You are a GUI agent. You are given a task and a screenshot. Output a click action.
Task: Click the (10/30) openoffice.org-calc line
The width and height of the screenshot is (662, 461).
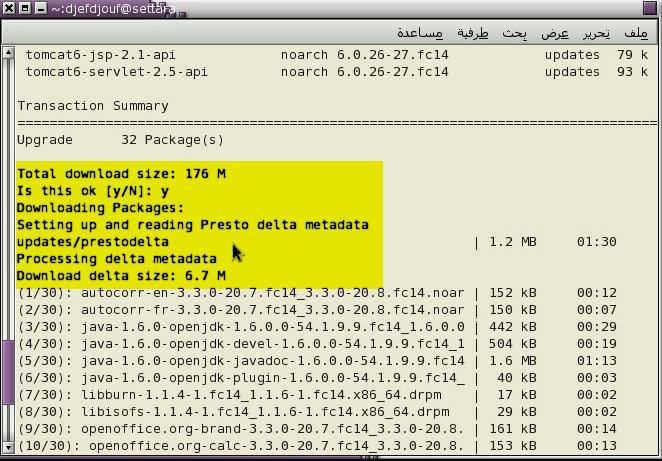click(317, 446)
